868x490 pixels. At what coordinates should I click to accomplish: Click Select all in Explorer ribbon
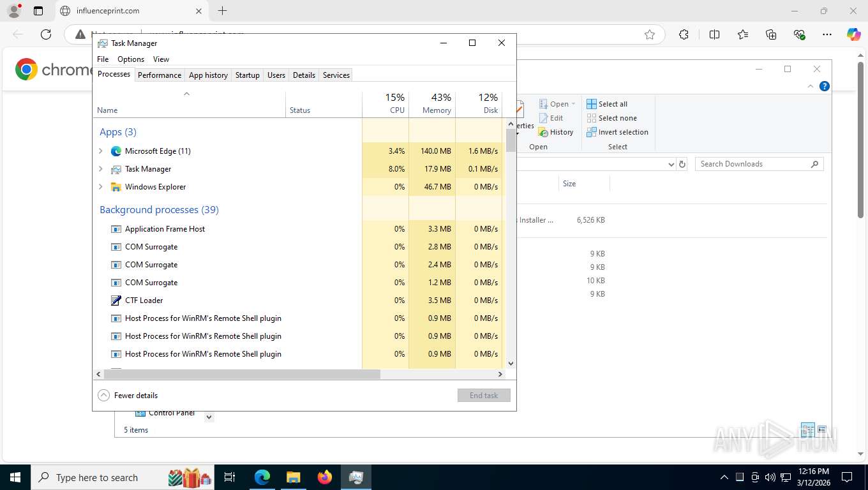coord(607,104)
